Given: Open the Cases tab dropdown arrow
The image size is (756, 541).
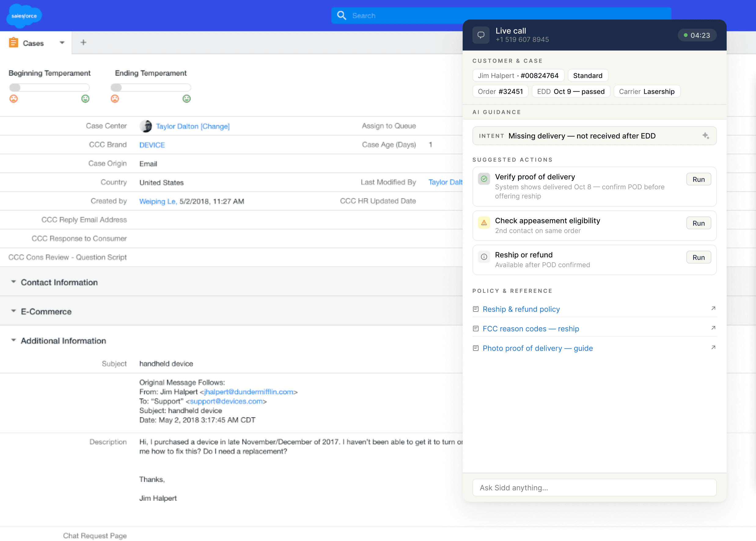Looking at the screenshot, I should pyautogui.click(x=62, y=43).
